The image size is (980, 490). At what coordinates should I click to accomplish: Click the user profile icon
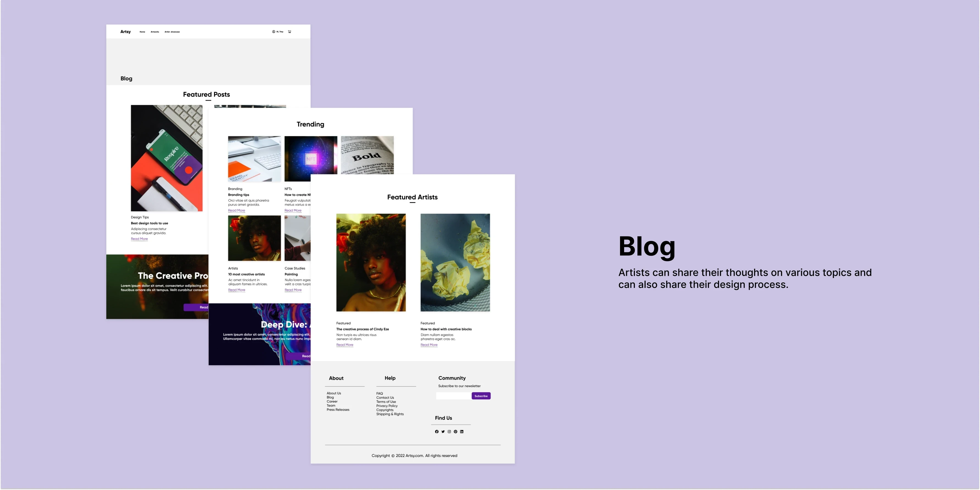coord(274,32)
